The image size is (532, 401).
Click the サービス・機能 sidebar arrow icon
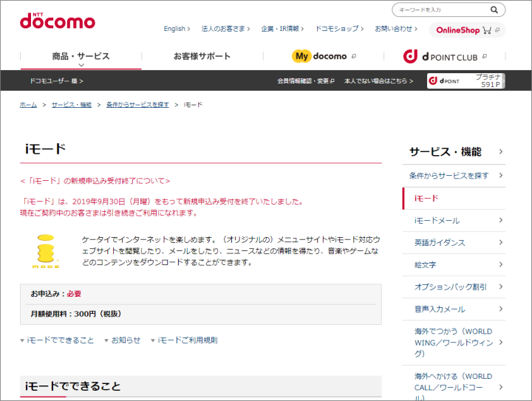pyautogui.click(x=501, y=152)
